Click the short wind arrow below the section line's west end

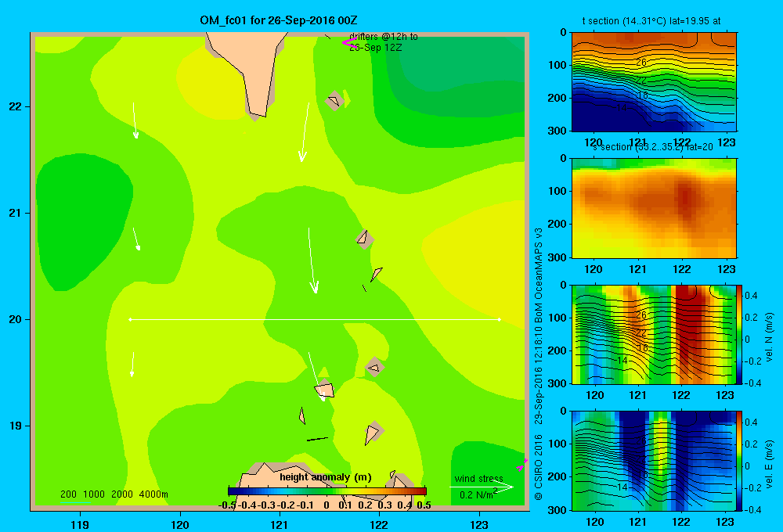click(x=132, y=365)
